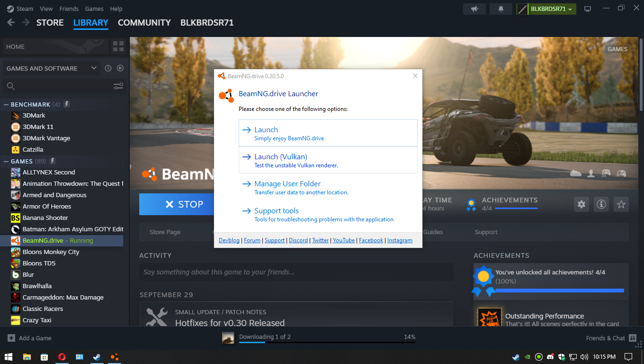
Task: Open game Support tab
Action: [x=486, y=232]
